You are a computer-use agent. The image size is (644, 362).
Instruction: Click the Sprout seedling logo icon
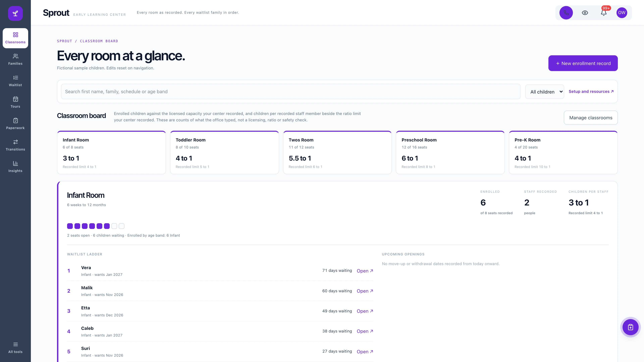tap(15, 13)
